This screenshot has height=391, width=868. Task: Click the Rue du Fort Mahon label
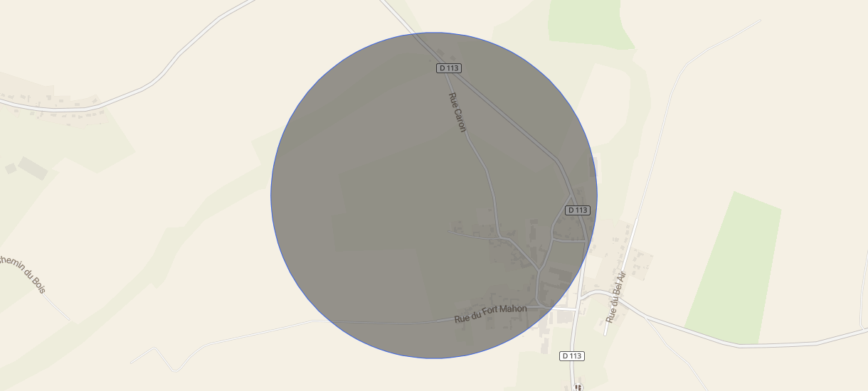coord(491,314)
